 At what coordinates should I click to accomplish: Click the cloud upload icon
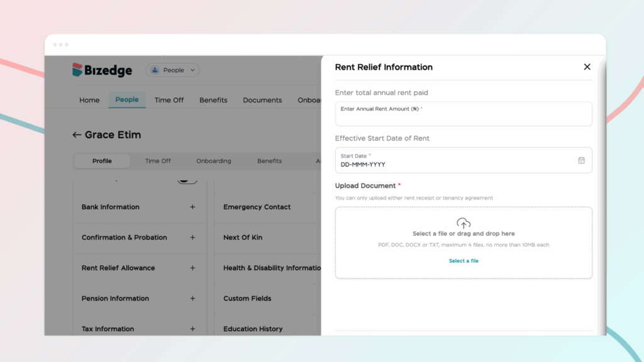[464, 223]
